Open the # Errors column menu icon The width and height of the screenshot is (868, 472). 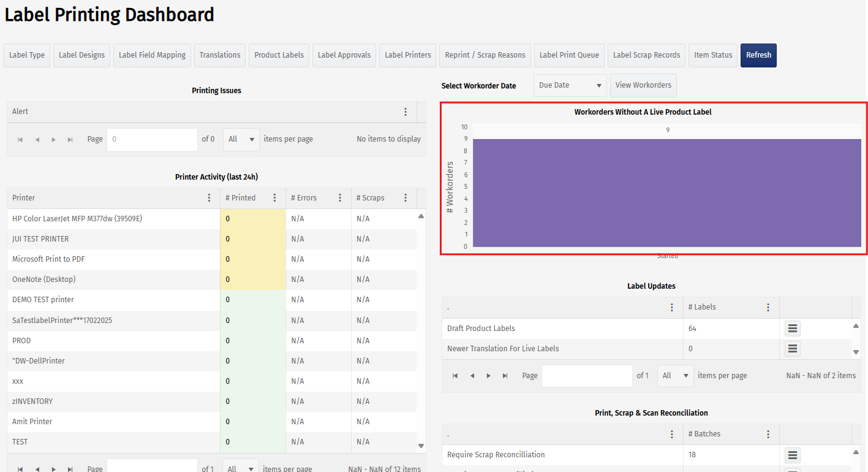340,198
